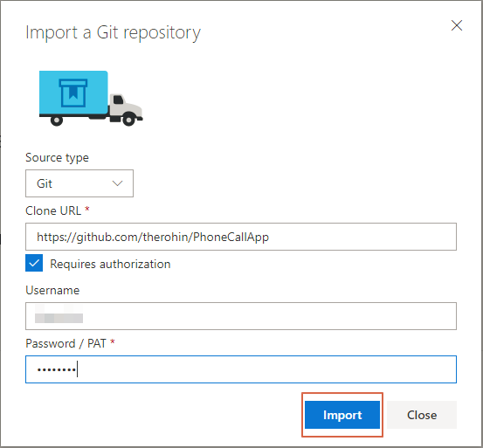This screenshot has height=448, width=483.
Task: Expand the chevron arrow next to Git
Action: tap(117, 183)
